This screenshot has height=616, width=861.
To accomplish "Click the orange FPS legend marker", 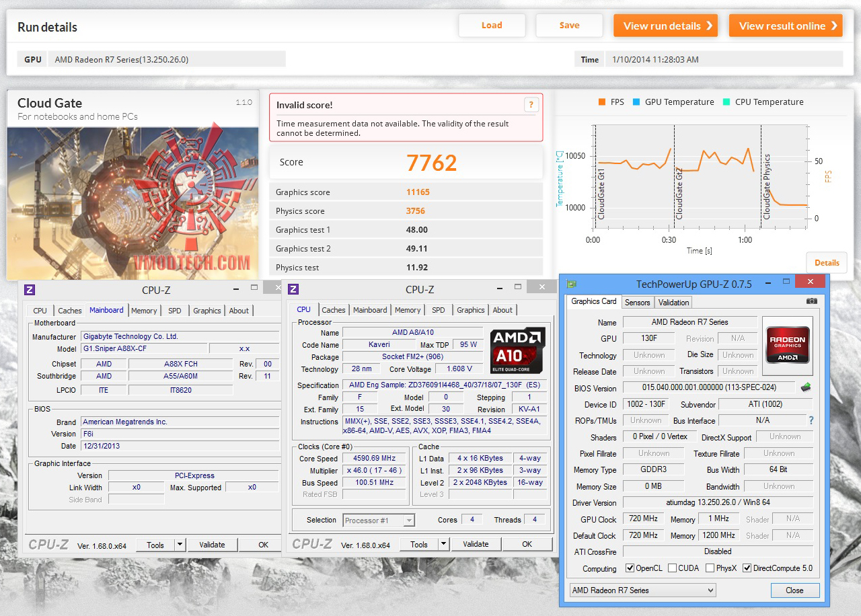I will (601, 102).
